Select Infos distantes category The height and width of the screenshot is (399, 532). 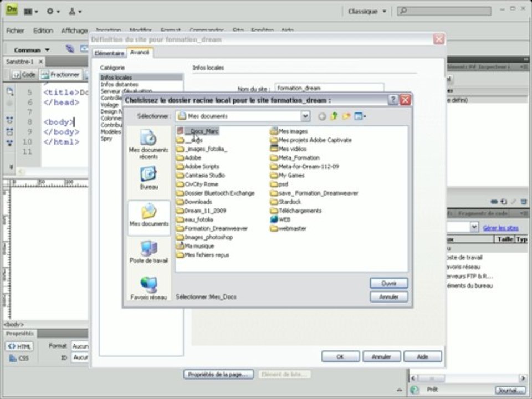(x=120, y=84)
